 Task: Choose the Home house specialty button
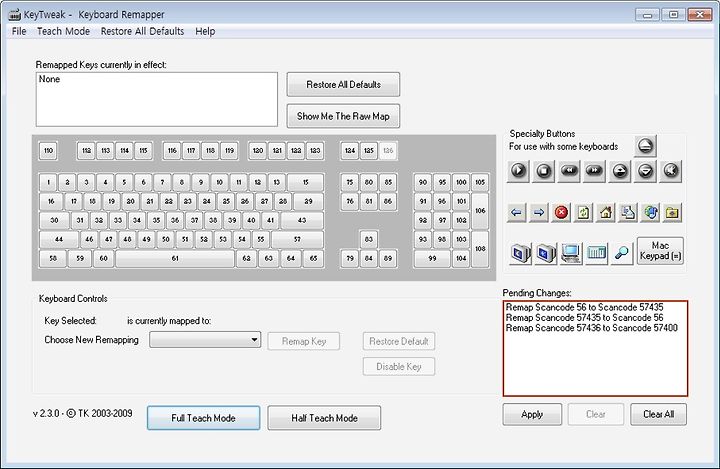tap(606, 213)
